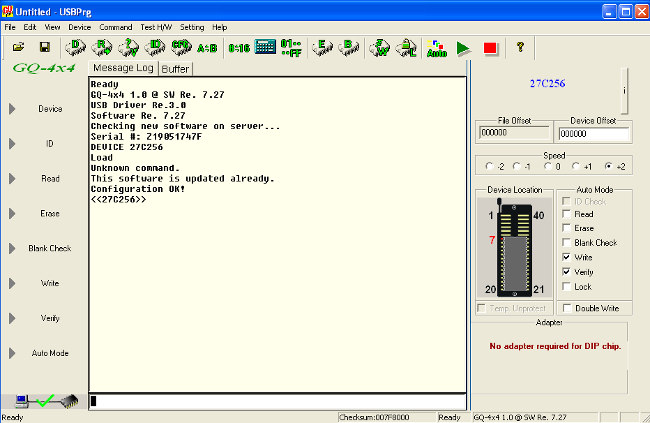Expand the ID sidebar arrow
The height and width of the screenshot is (423, 650).
coord(12,143)
